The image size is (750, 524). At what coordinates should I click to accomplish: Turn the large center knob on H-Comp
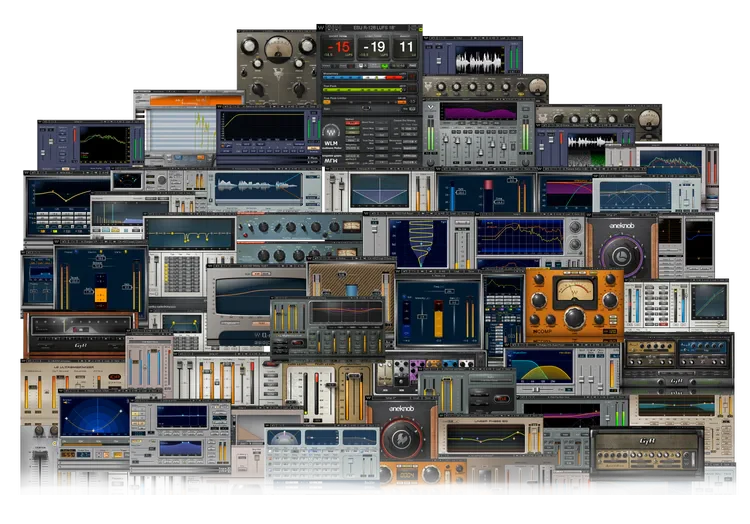[x=574, y=319]
